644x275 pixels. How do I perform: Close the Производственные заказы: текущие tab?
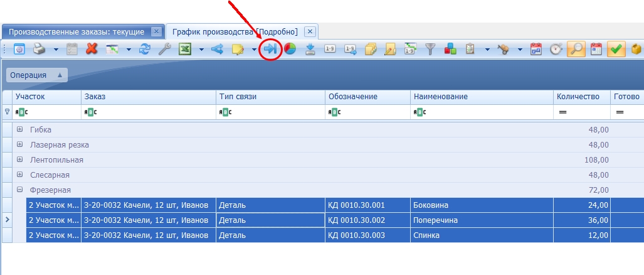click(156, 31)
